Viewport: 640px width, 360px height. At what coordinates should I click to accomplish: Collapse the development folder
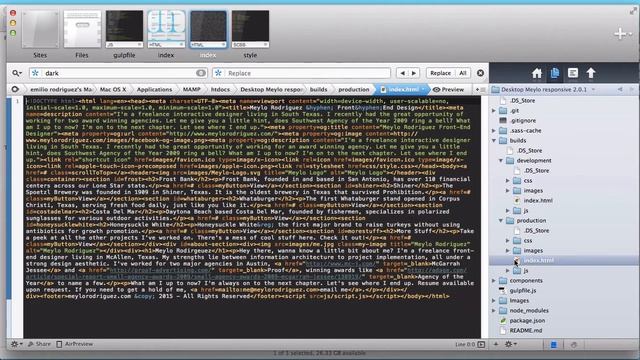point(501,160)
